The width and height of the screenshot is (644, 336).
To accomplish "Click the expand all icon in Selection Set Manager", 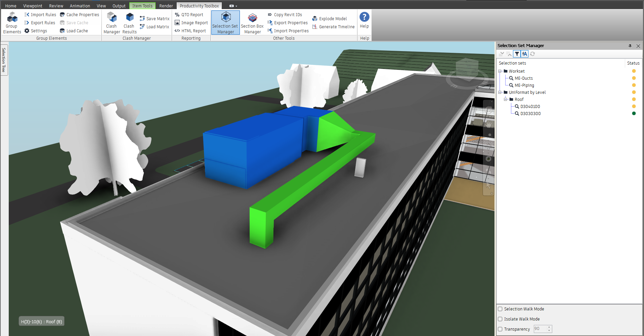I will [502, 54].
